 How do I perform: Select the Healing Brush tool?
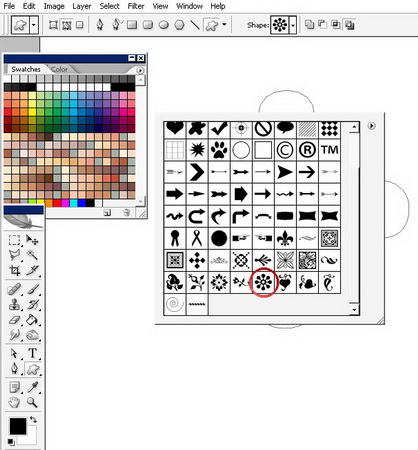(x=14, y=289)
